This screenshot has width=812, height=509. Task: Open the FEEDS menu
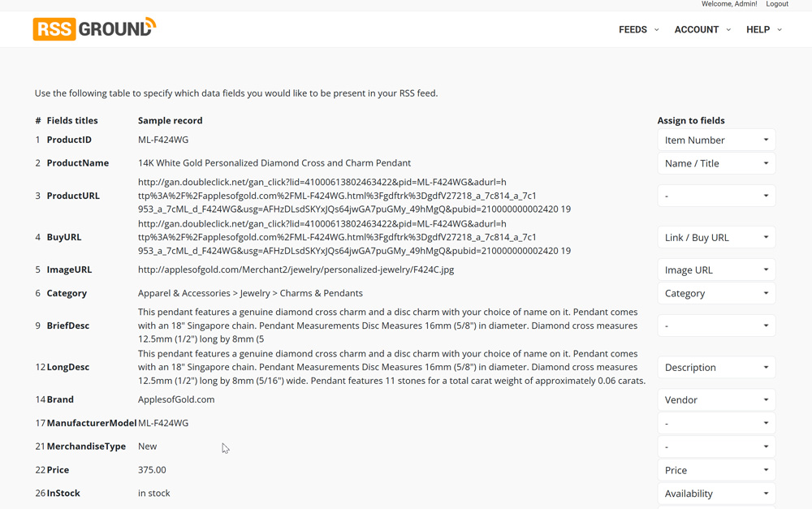pyautogui.click(x=638, y=29)
